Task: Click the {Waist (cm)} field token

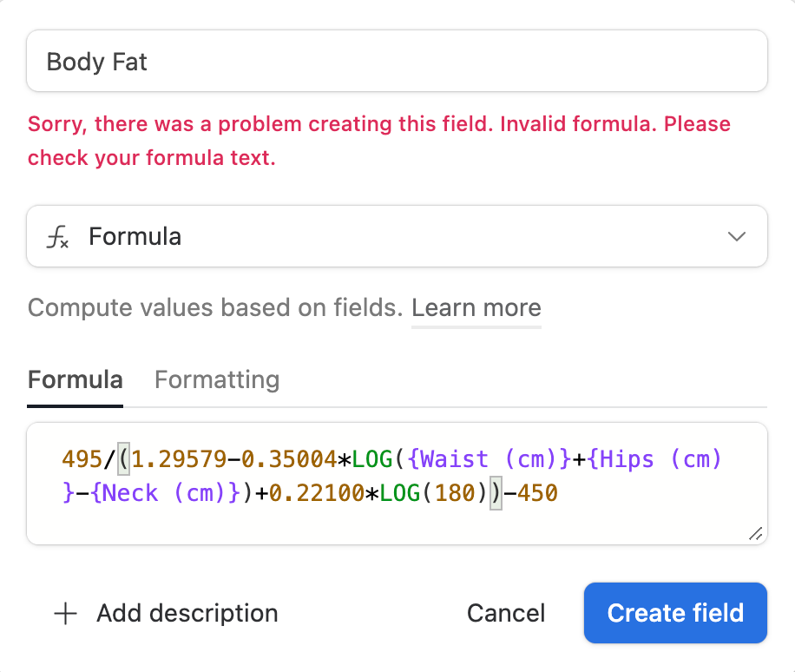Action: click(489, 459)
